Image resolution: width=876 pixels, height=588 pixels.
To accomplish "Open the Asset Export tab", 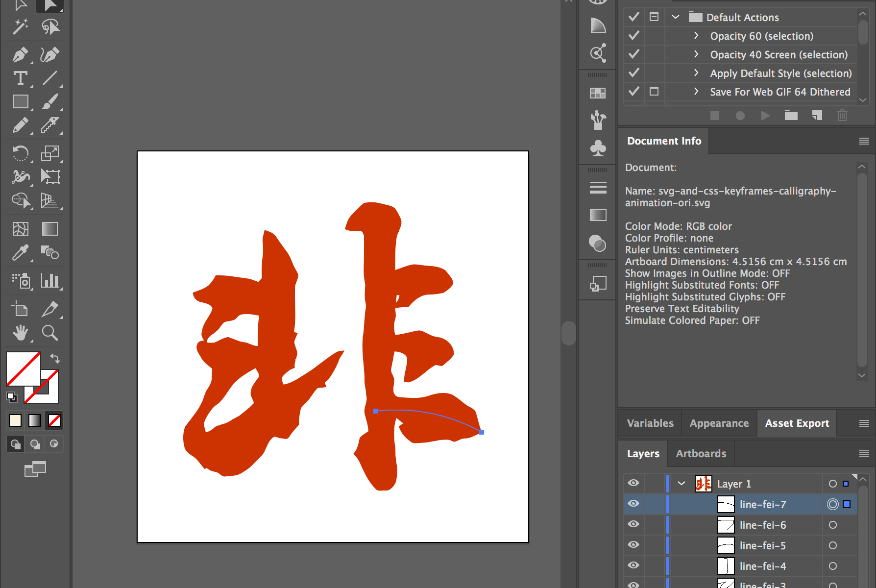I will click(x=797, y=423).
